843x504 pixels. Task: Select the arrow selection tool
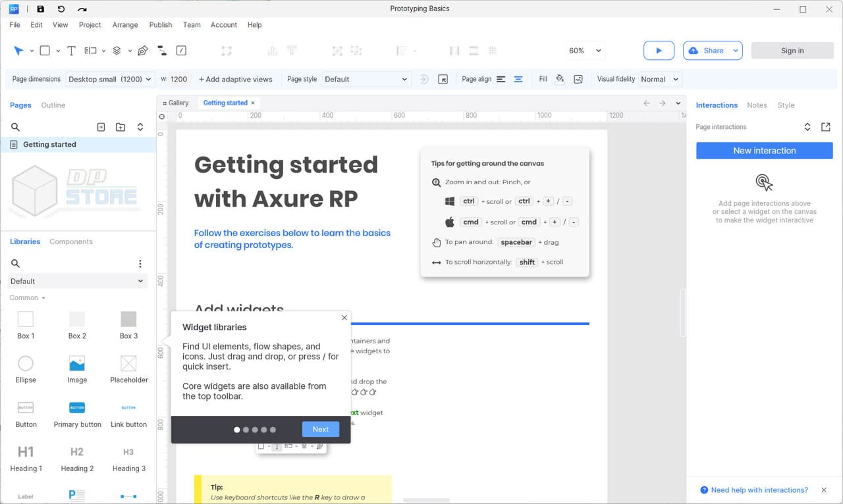tap(18, 51)
